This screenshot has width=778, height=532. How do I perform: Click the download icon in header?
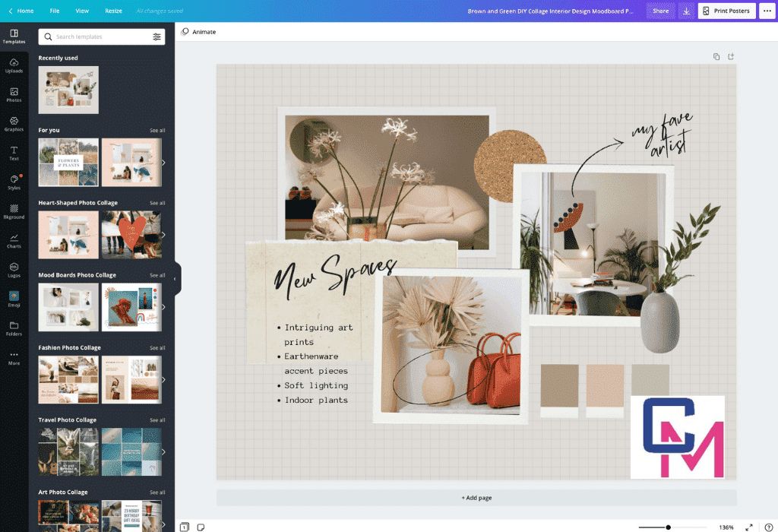click(686, 11)
